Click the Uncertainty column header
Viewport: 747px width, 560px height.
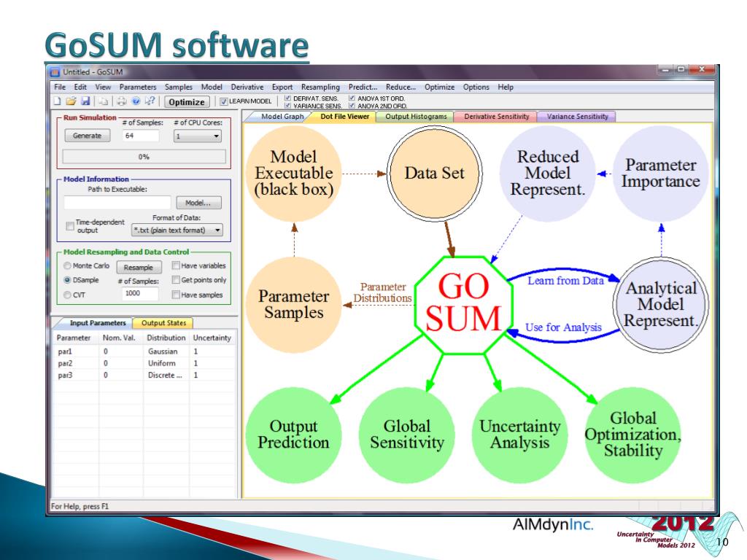[x=212, y=338]
